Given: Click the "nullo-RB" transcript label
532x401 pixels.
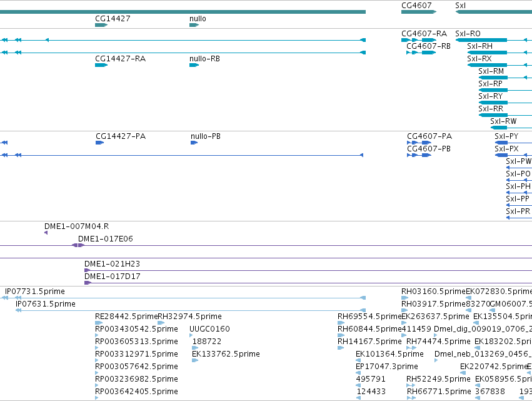Looking at the screenshot, I should click(204, 59).
